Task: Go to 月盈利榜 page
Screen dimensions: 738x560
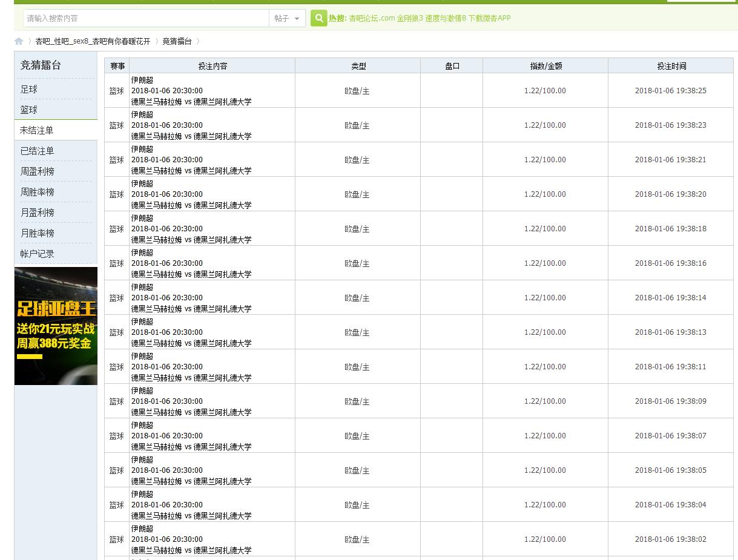Action: click(37, 212)
